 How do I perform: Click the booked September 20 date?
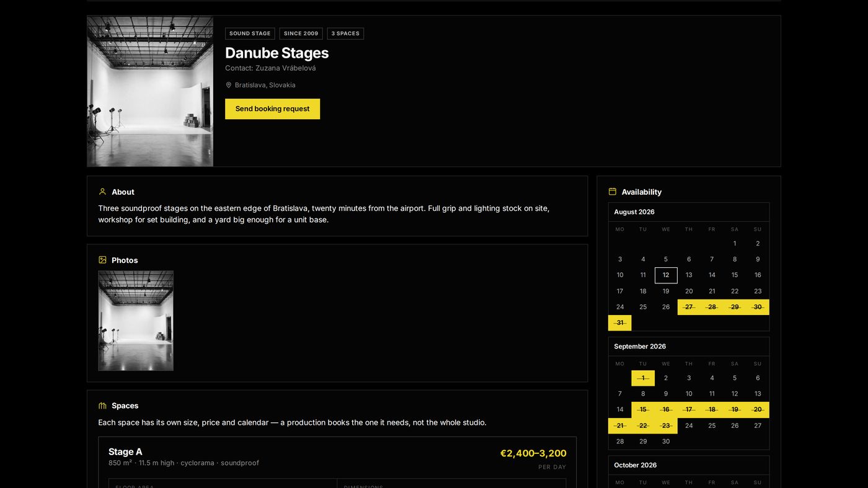[758, 410]
